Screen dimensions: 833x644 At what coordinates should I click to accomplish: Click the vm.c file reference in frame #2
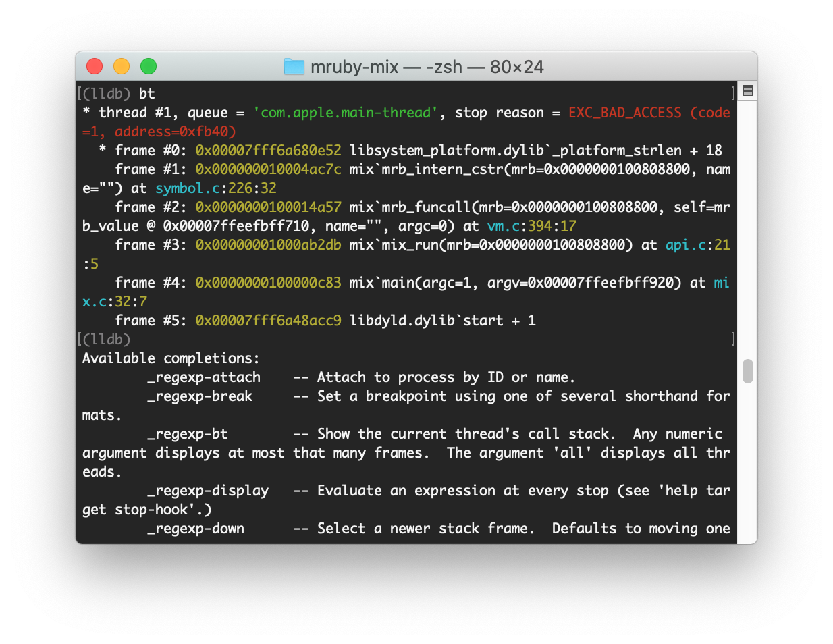[x=503, y=226]
